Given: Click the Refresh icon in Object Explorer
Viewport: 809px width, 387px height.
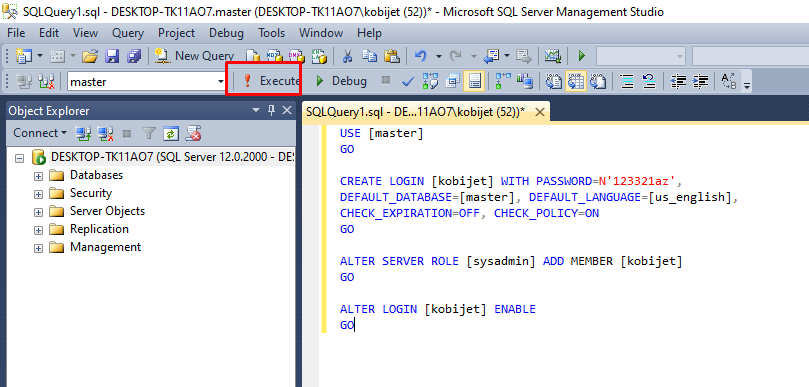Looking at the screenshot, I should point(171,134).
